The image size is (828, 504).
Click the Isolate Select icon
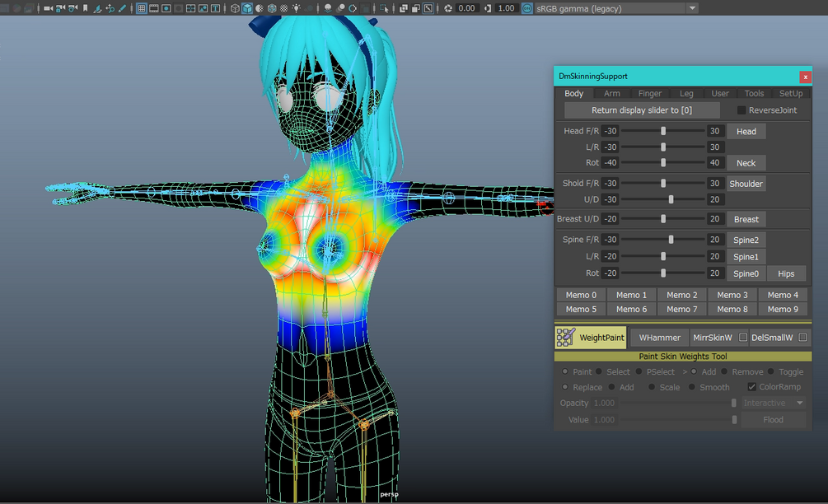coord(385,8)
